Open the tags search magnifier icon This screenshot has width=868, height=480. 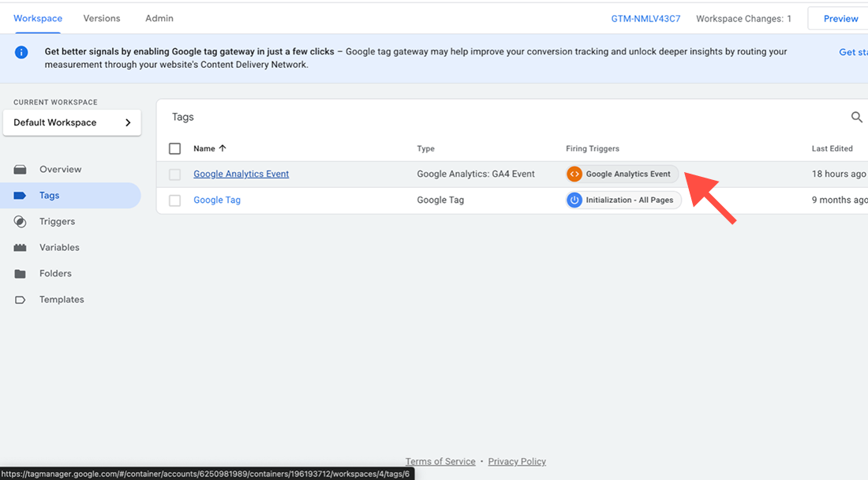[856, 117]
